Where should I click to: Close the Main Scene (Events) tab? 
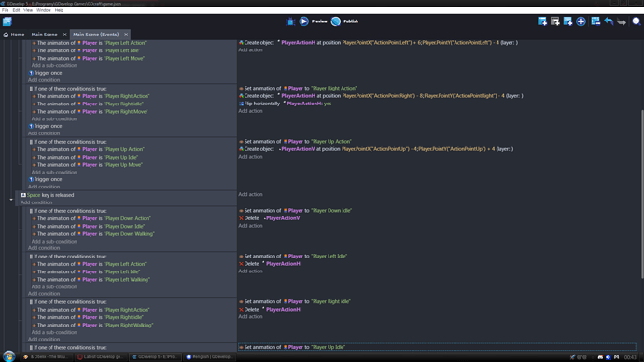126,35
